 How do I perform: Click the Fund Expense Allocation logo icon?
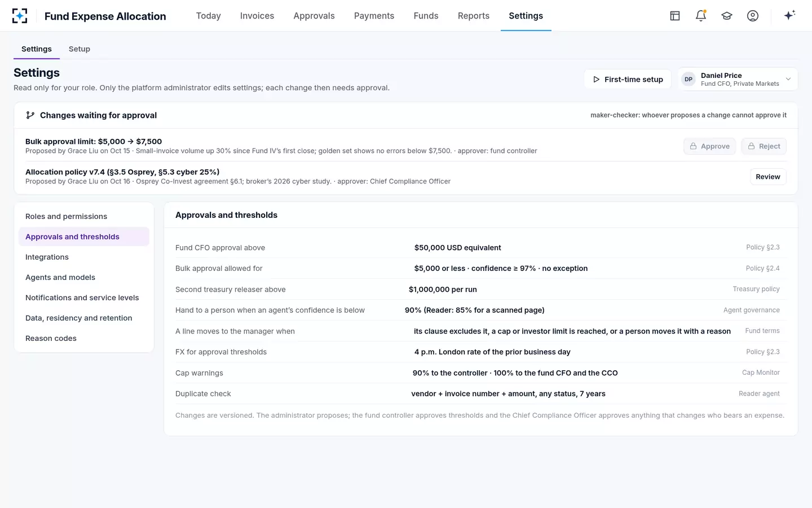tap(20, 16)
